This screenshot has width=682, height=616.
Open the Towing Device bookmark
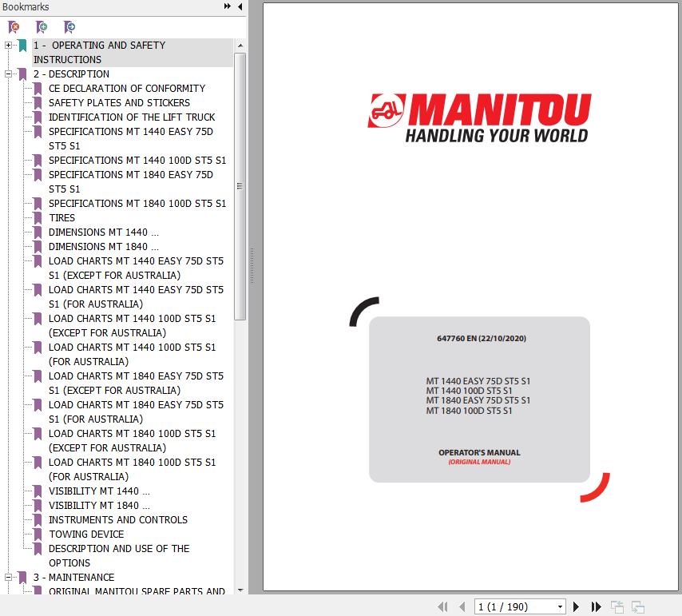pyautogui.click(x=86, y=534)
